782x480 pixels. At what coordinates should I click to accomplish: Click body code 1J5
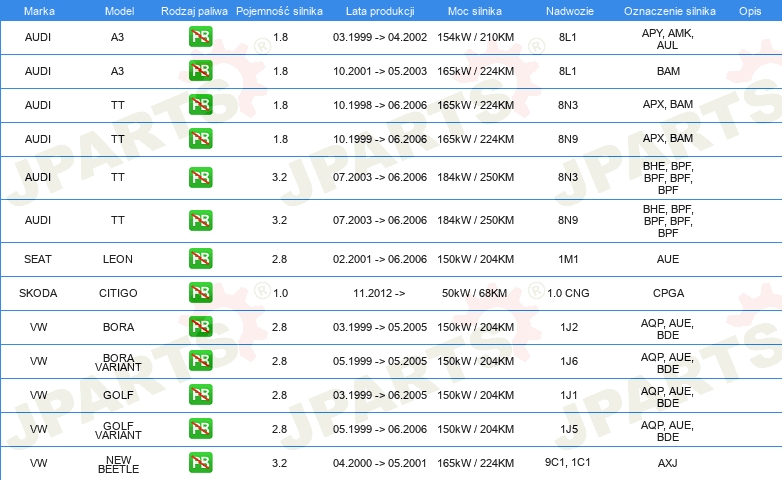point(569,429)
